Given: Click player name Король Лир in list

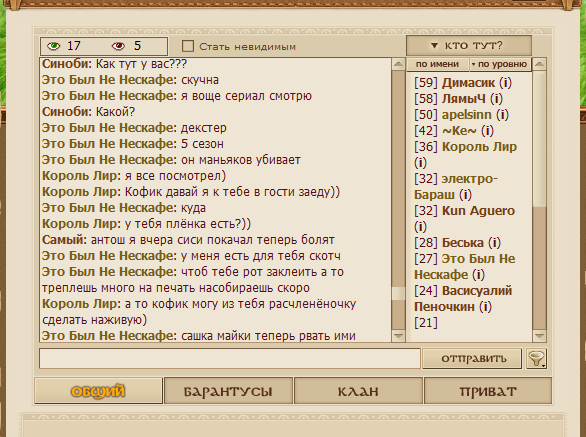Looking at the screenshot, I should 479,147.
